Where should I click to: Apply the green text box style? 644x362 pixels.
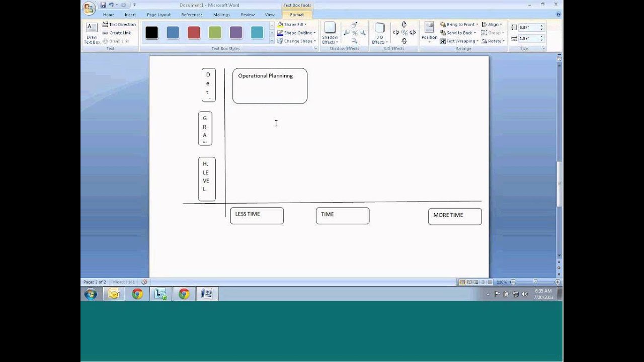pos(215,33)
